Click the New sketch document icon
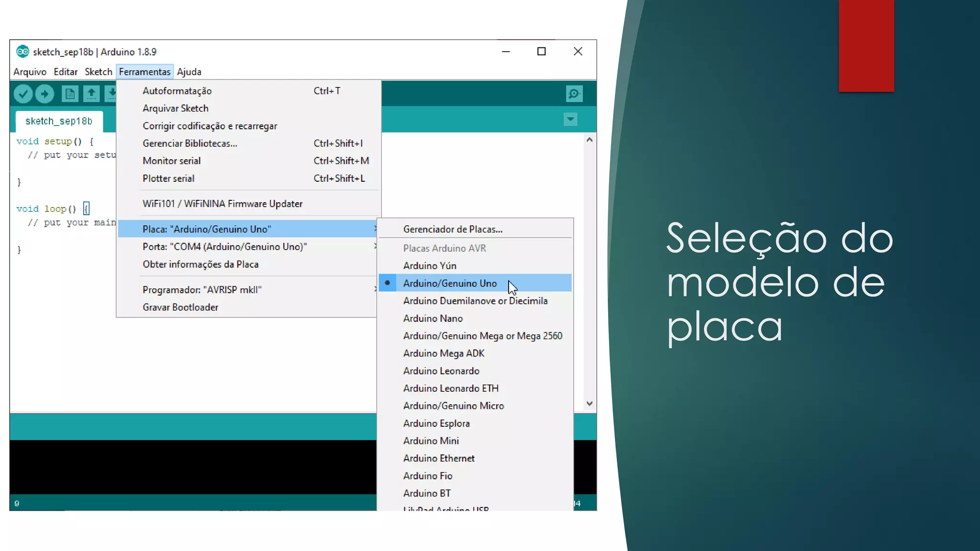The height and width of the screenshot is (551, 980). click(69, 94)
